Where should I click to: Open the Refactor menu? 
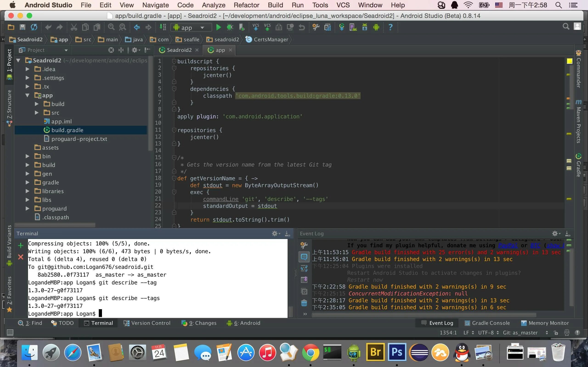246,5
